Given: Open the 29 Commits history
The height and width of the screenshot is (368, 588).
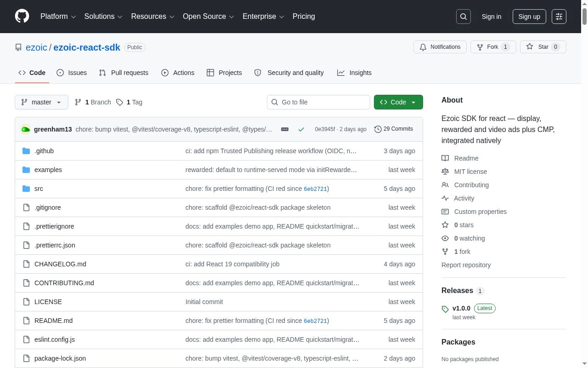Looking at the screenshot, I should 394,129.
